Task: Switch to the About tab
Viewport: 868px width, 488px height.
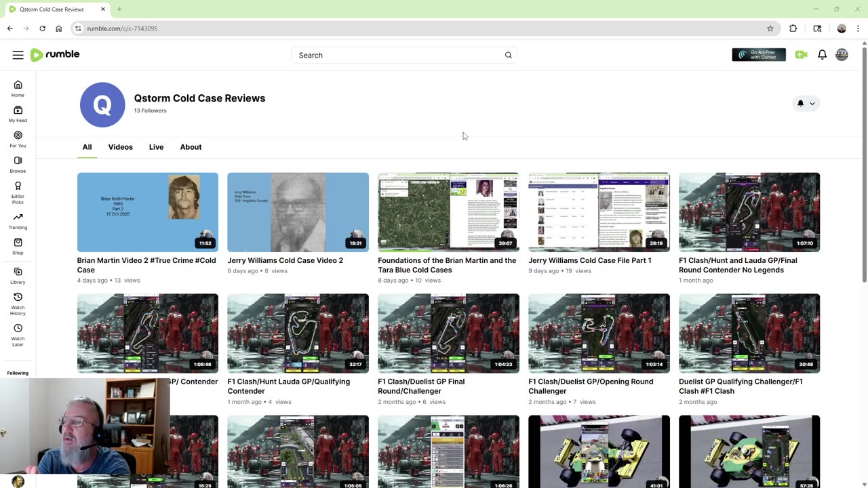Action: coord(191,147)
